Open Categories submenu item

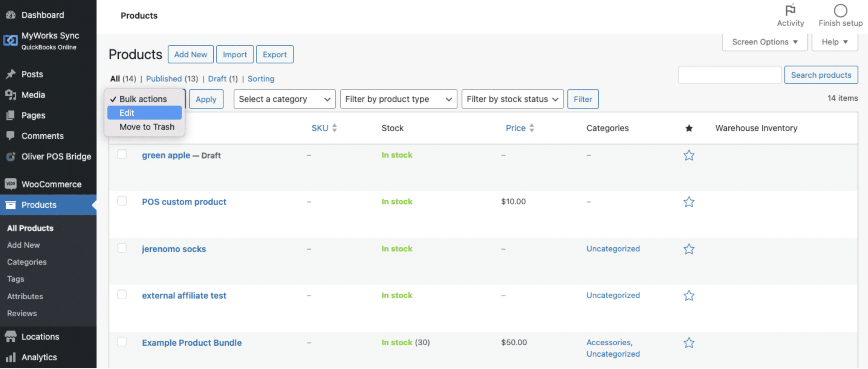point(27,262)
